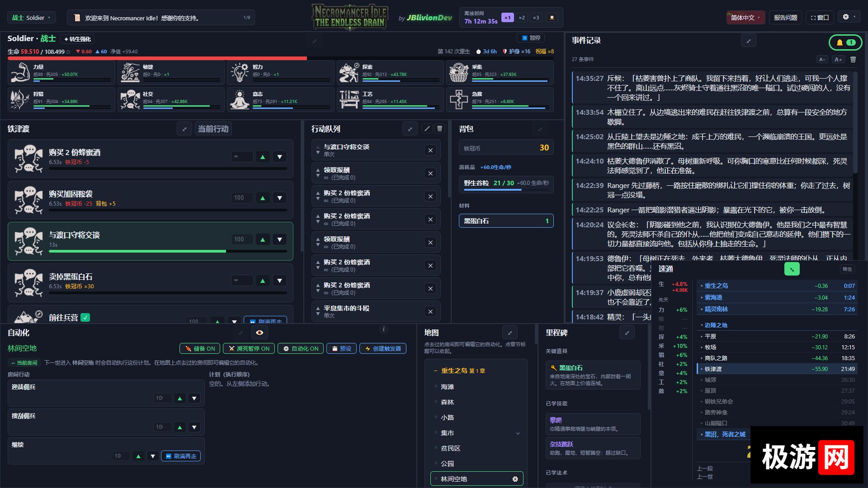The height and width of the screenshot is (488, 868).
Task: Click the 探索 exploration skill icon
Action: 349,72
